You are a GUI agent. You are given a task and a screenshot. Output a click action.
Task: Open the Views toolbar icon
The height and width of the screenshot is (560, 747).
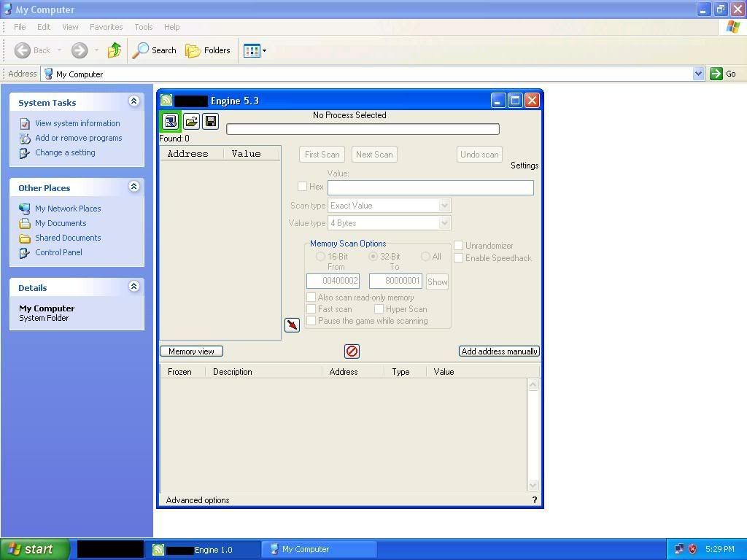click(x=252, y=50)
